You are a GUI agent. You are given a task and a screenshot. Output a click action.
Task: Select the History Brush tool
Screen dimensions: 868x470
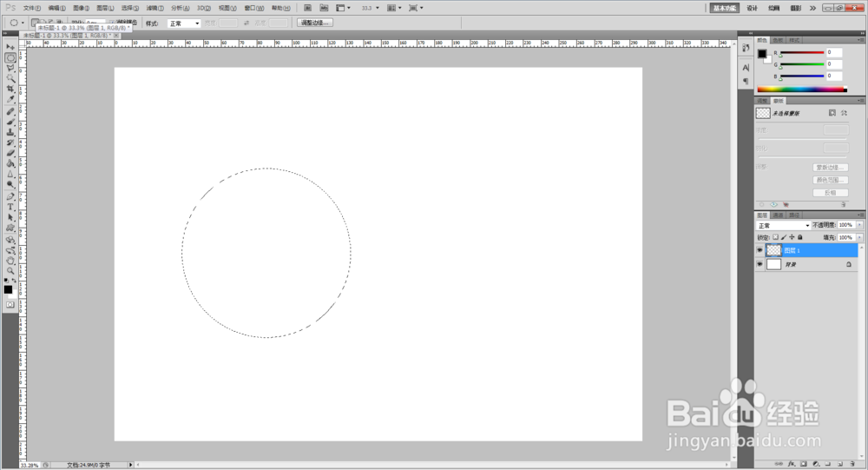tap(10, 143)
